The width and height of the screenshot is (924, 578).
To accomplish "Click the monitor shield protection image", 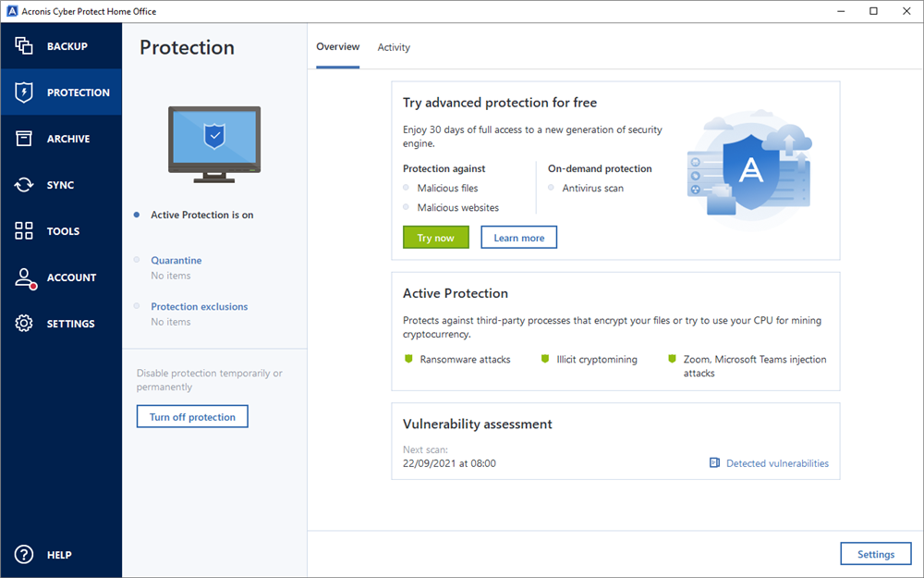I will (214, 140).
